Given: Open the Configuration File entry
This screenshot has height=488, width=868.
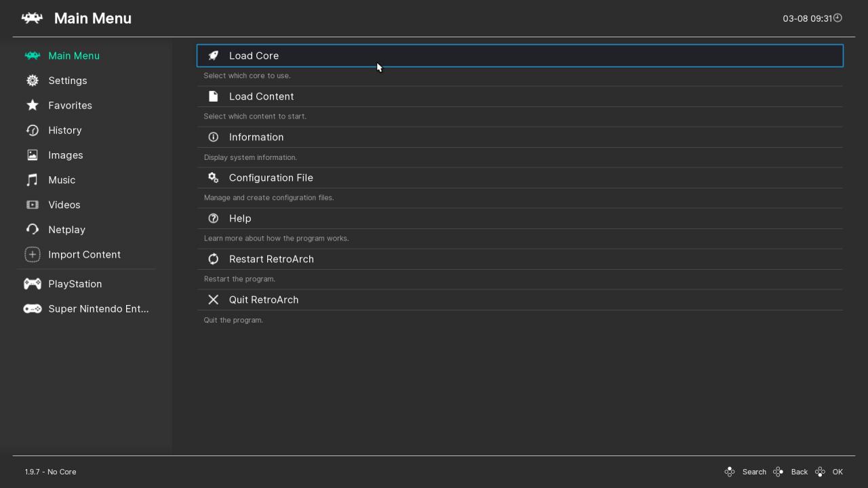Looking at the screenshot, I should tap(520, 178).
